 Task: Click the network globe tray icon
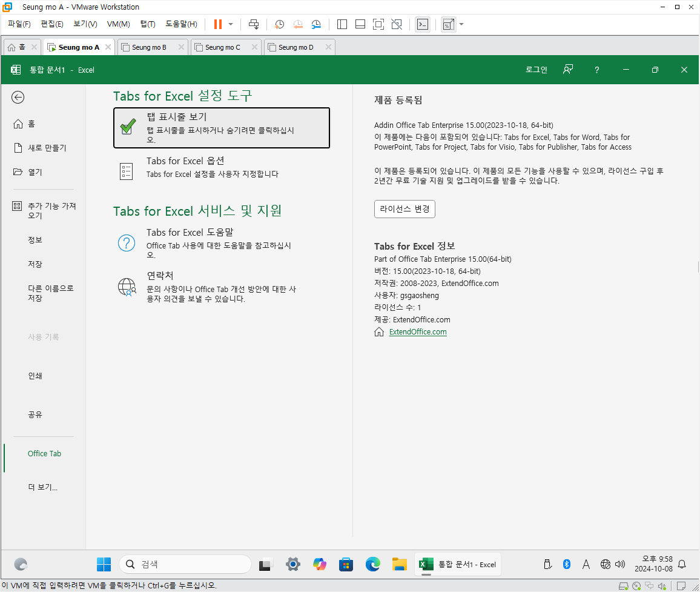[605, 564]
